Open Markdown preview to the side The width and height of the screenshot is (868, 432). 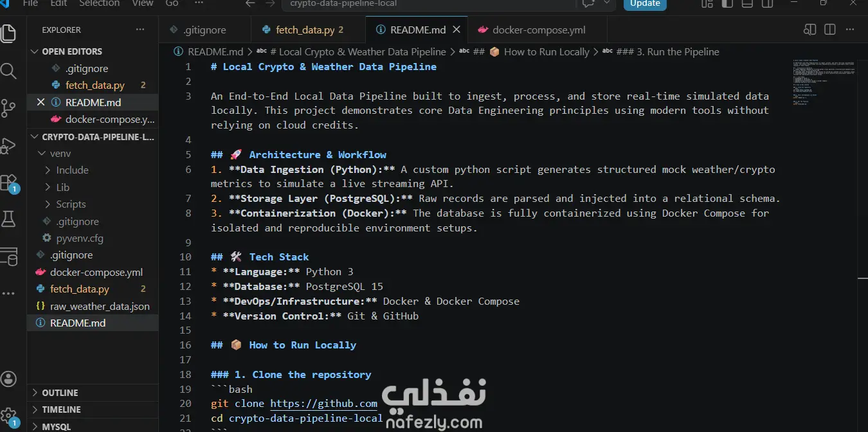pyautogui.click(x=810, y=30)
